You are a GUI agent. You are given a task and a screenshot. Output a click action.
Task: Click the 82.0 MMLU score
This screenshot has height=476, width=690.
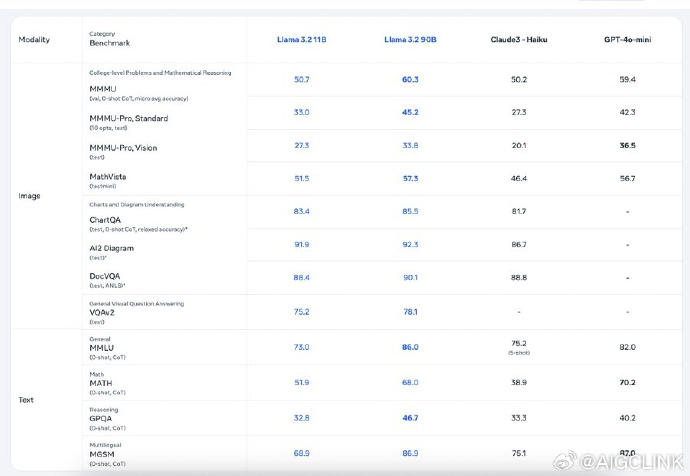point(628,347)
